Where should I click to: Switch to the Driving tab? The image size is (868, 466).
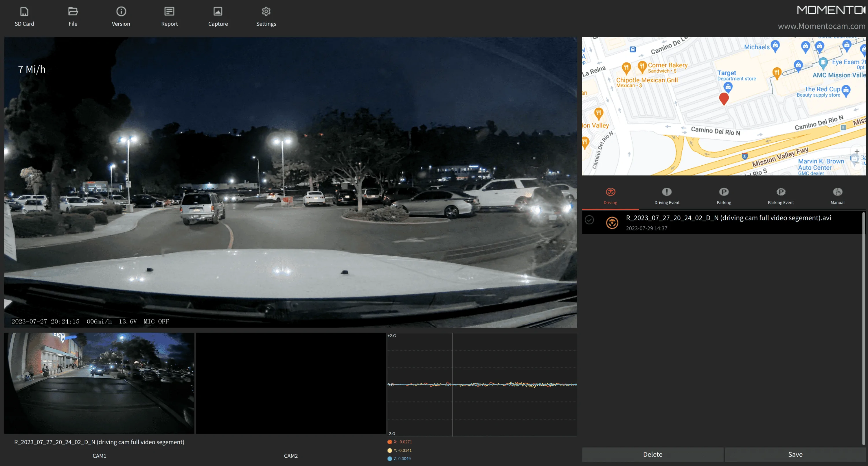(610, 196)
